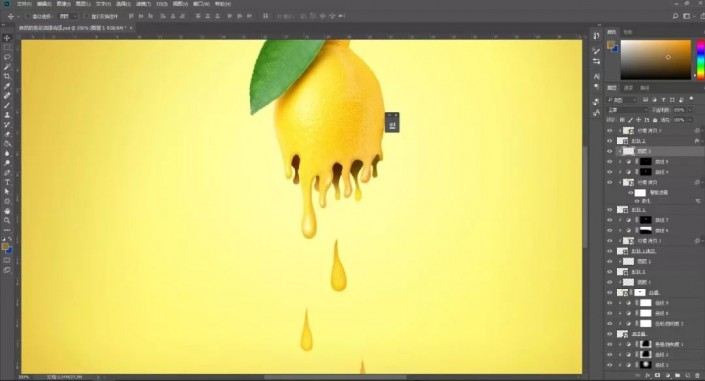Filter layers by type layers T icon
The width and height of the screenshot is (705, 381).
pos(663,100)
